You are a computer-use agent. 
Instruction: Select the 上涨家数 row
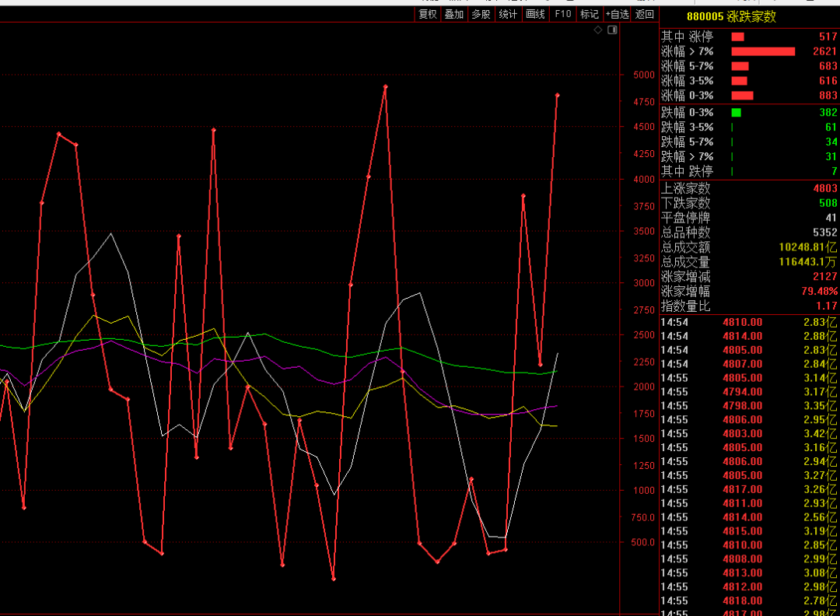748,188
